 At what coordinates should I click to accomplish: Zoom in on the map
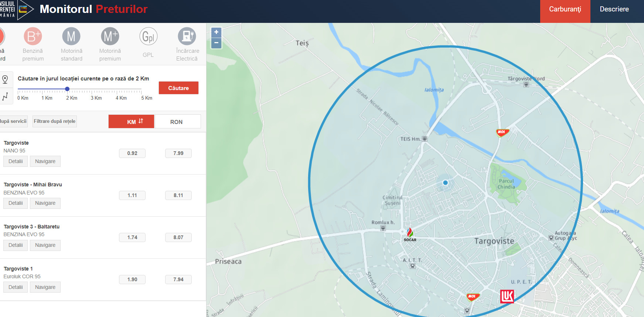[216, 32]
